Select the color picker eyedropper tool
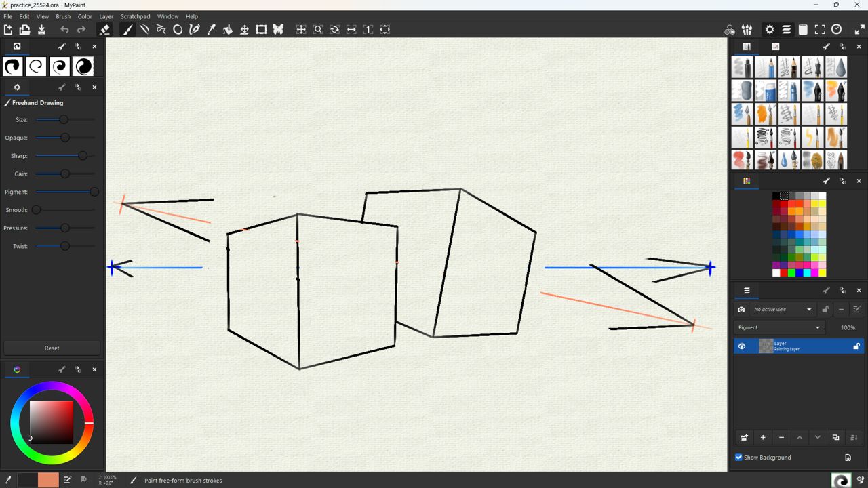Image resolution: width=868 pixels, height=488 pixels. click(211, 29)
